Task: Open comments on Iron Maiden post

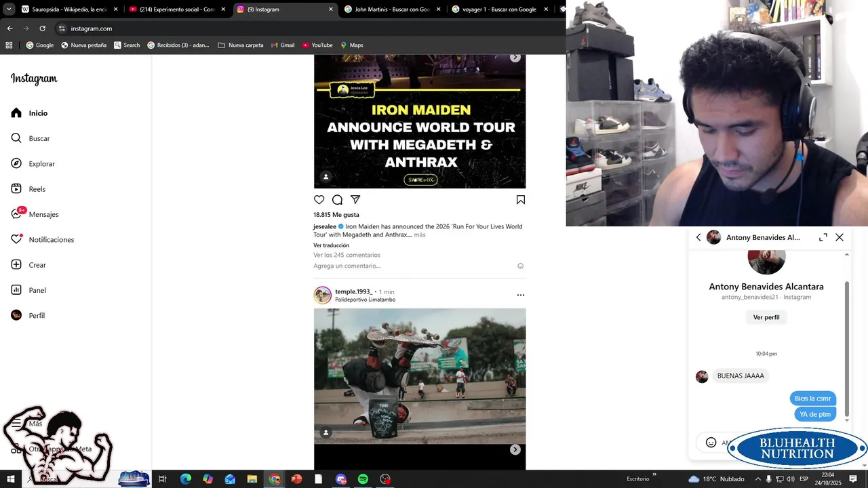Action: (x=337, y=200)
